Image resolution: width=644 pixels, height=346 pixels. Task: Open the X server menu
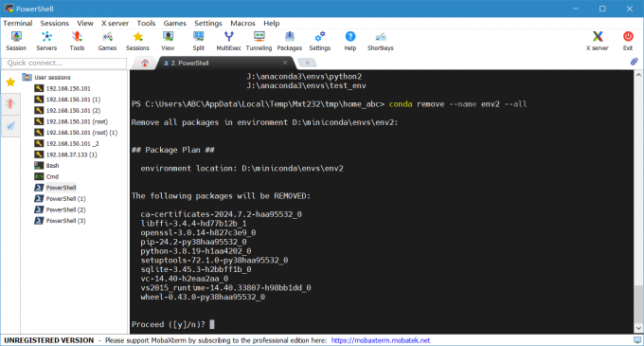[115, 24]
